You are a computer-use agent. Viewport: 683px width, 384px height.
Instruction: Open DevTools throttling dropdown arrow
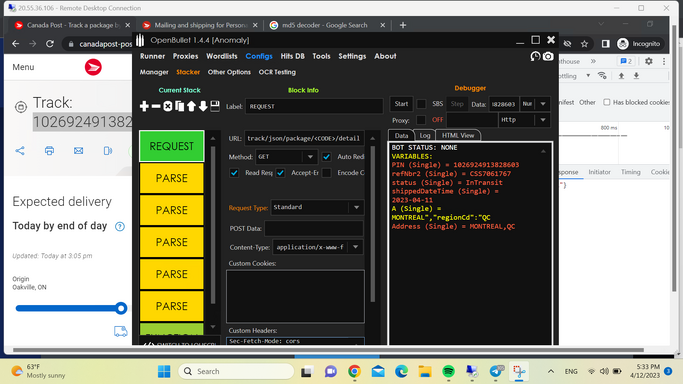588,76
